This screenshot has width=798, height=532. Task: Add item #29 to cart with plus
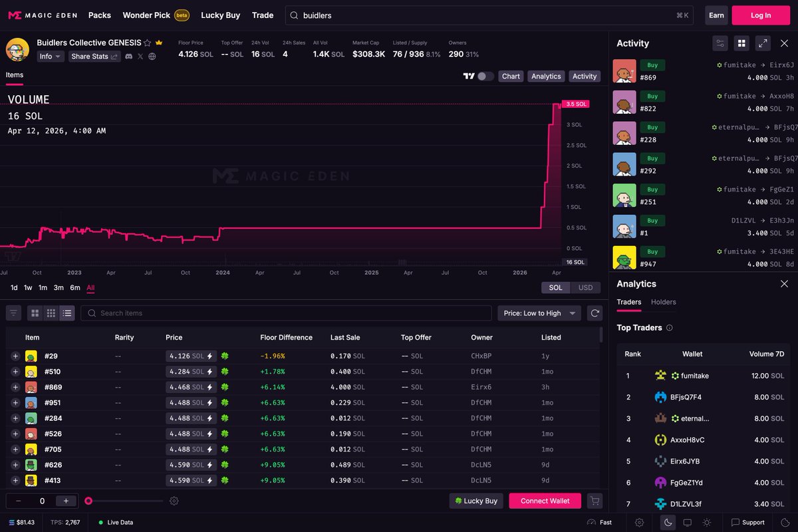(x=15, y=356)
